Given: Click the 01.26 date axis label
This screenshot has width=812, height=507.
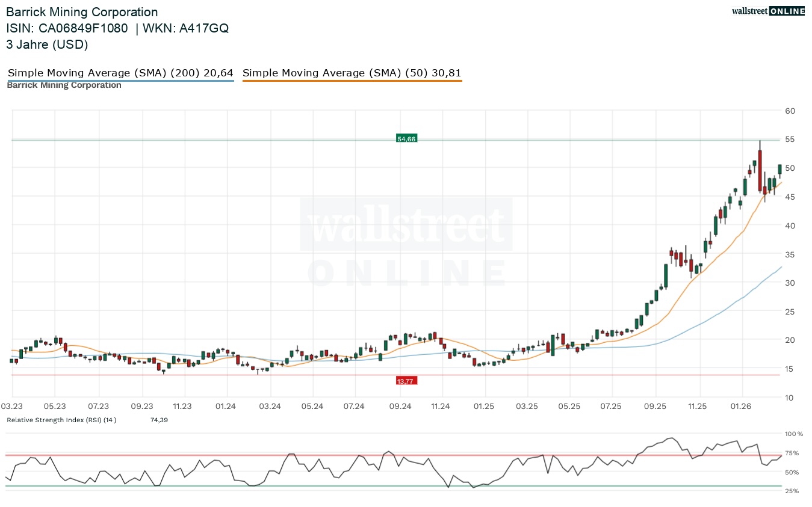Looking at the screenshot, I should [741, 407].
